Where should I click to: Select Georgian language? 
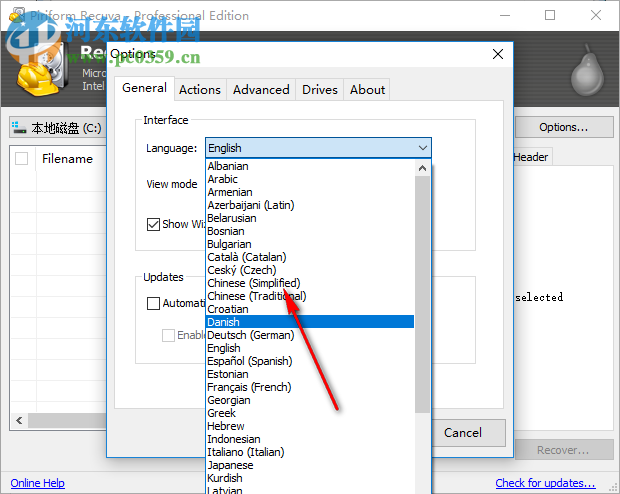[x=310, y=400]
